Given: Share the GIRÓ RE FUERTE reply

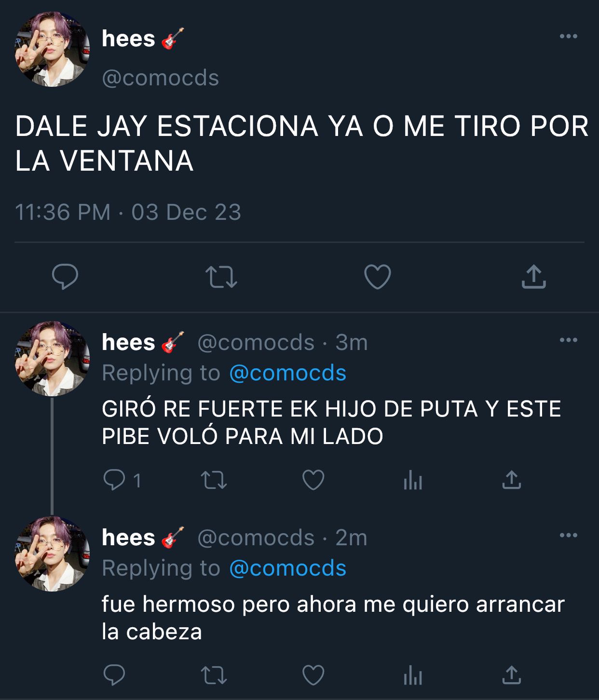Looking at the screenshot, I should tap(511, 480).
